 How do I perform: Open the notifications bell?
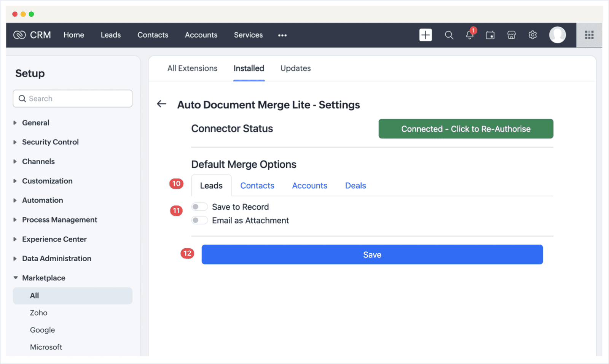click(470, 35)
